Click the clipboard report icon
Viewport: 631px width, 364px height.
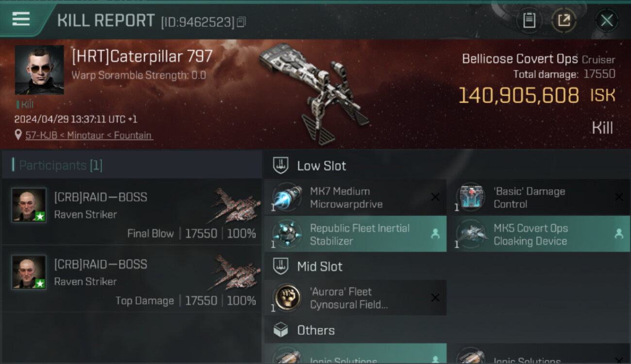pos(529,20)
